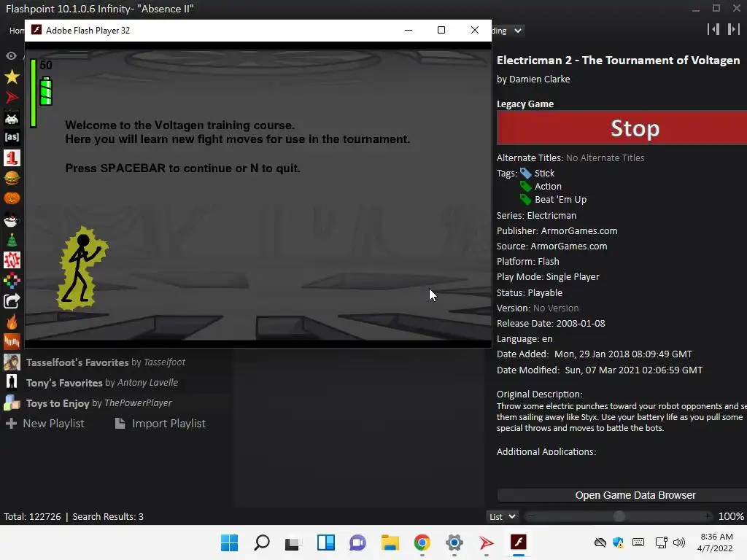Click the Platform: Flash text
The image size is (747, 560).
coord(528,262)
